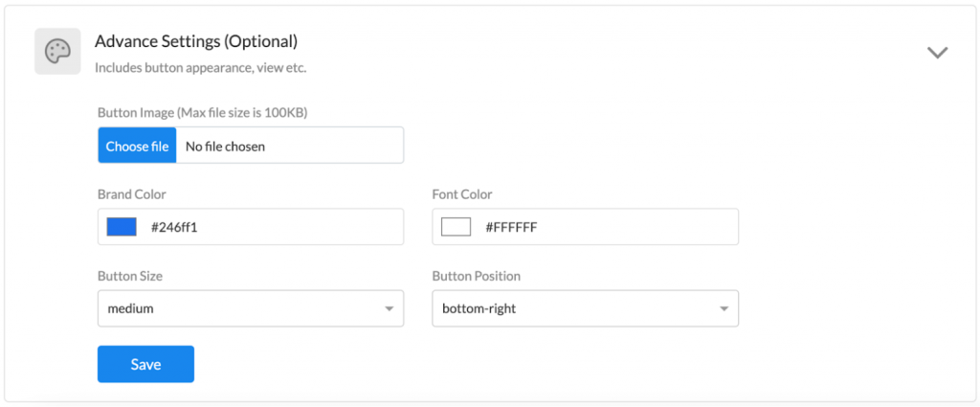This screenshot has height=407, width=980.
Task: Click the No file chosen field
Action: click(x=289, y=146)
